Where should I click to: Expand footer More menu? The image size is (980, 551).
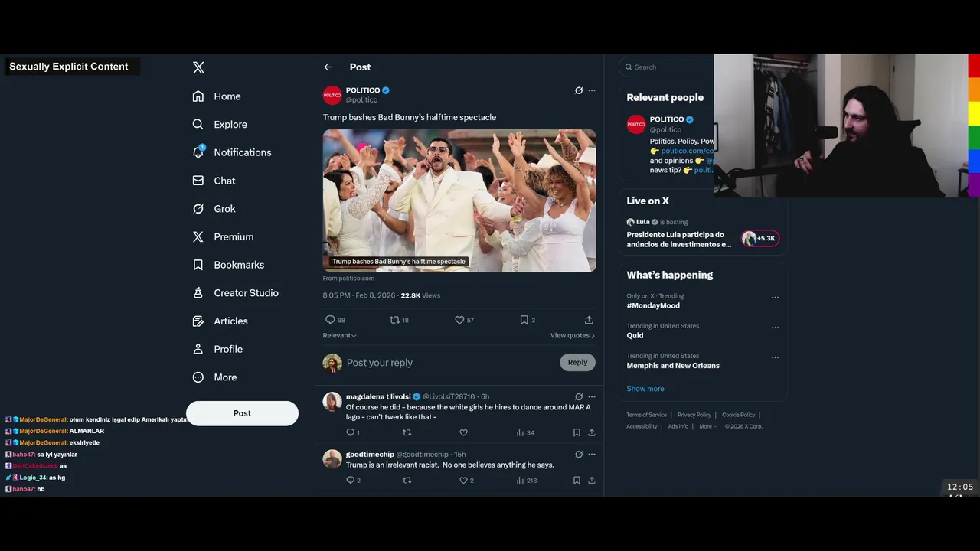tap(708, 426)
